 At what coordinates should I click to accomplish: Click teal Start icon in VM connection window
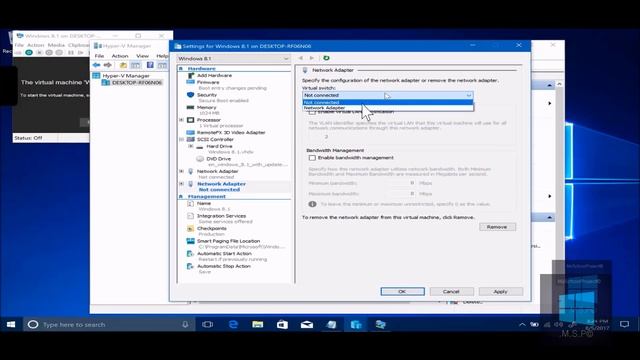click(29, 53)
